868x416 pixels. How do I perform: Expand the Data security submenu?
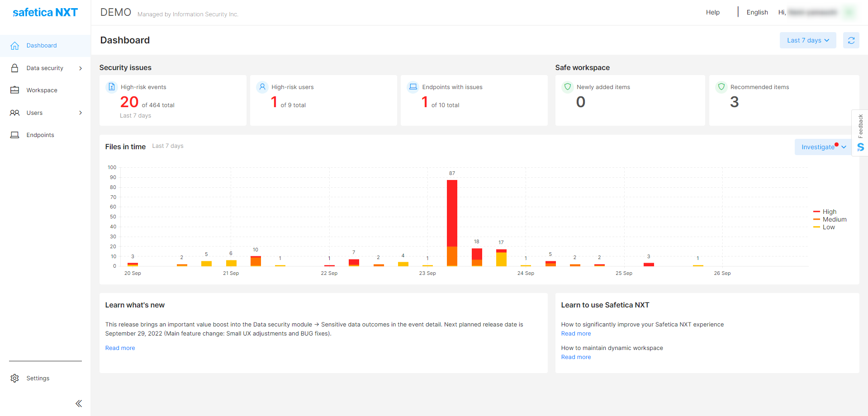81,68
